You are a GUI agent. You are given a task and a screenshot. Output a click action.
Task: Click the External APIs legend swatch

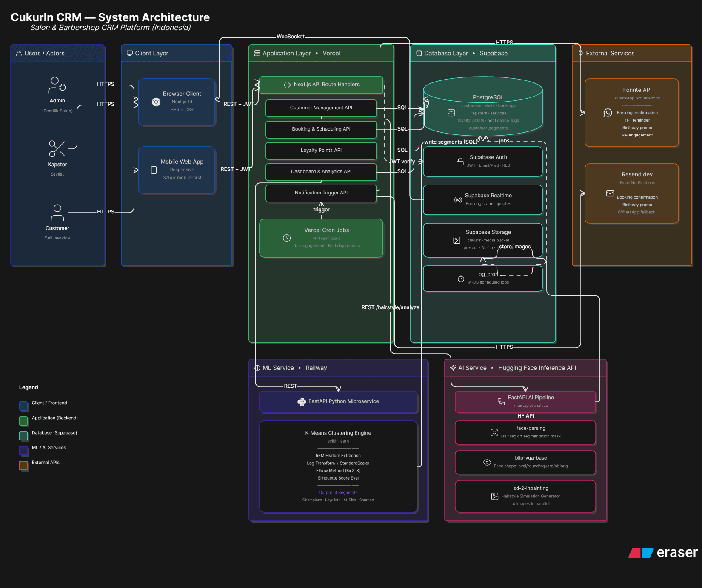(23, 465)
